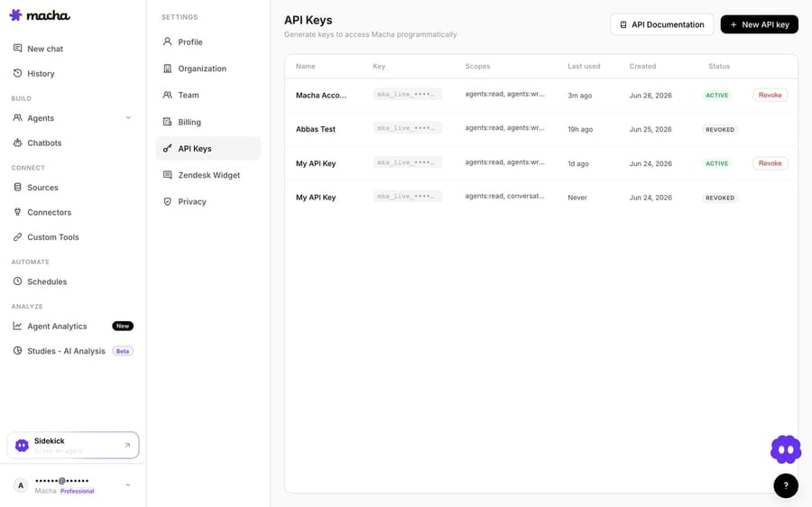Click the Billing receipt icon
This screenshot has height=507, width=812.
pos(167,122)
